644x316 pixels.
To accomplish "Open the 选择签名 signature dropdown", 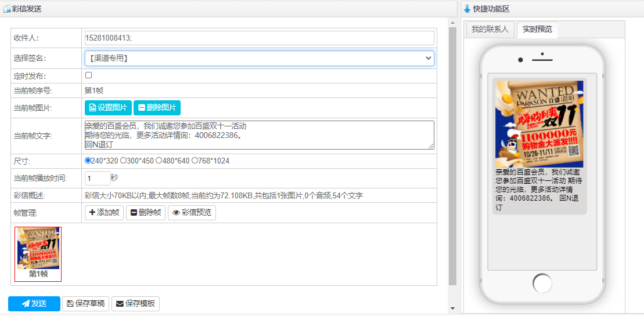I will (259, 58).
